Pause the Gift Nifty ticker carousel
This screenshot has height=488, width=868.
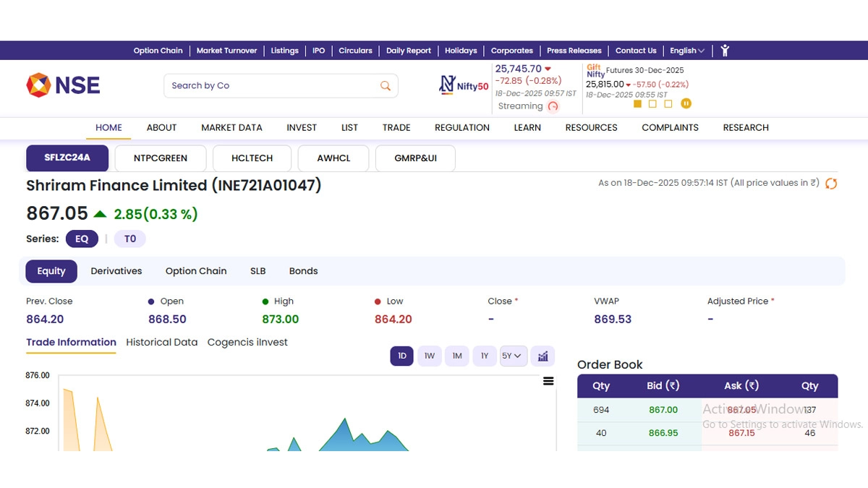click(686, 103)
